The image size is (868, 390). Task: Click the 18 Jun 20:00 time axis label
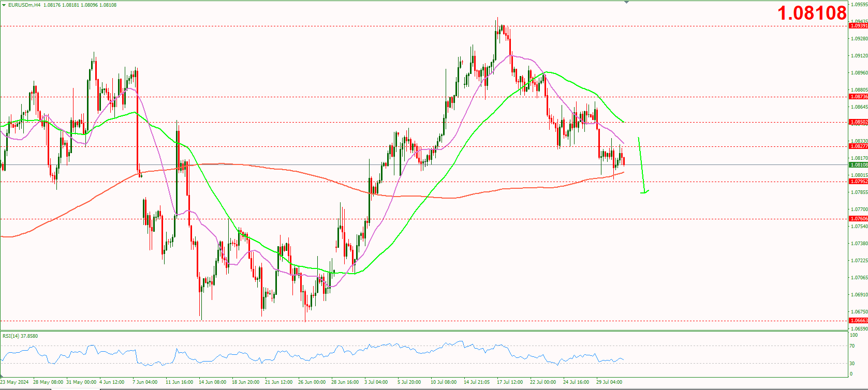click(245, 382)
